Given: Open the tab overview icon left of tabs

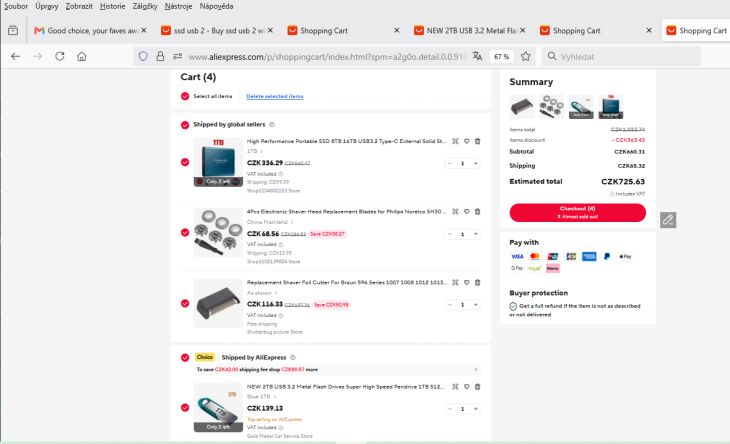Looking at the screenshot, I should point(13,30).
